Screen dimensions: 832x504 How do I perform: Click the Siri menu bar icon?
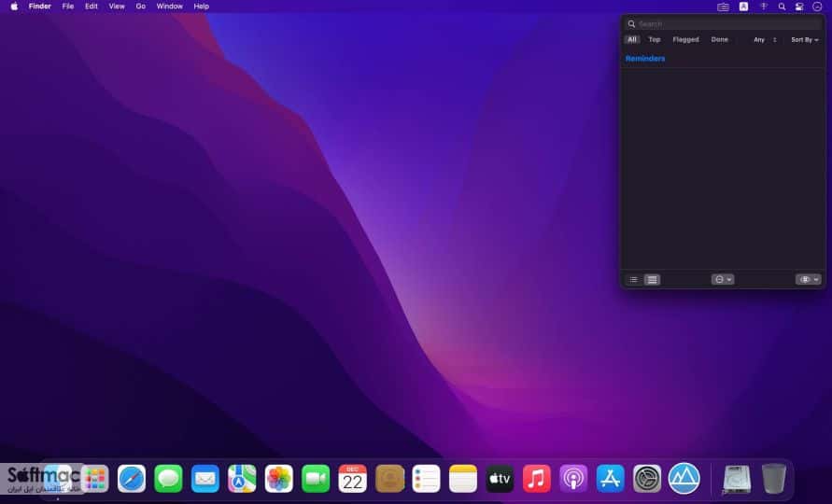point(817,7)
